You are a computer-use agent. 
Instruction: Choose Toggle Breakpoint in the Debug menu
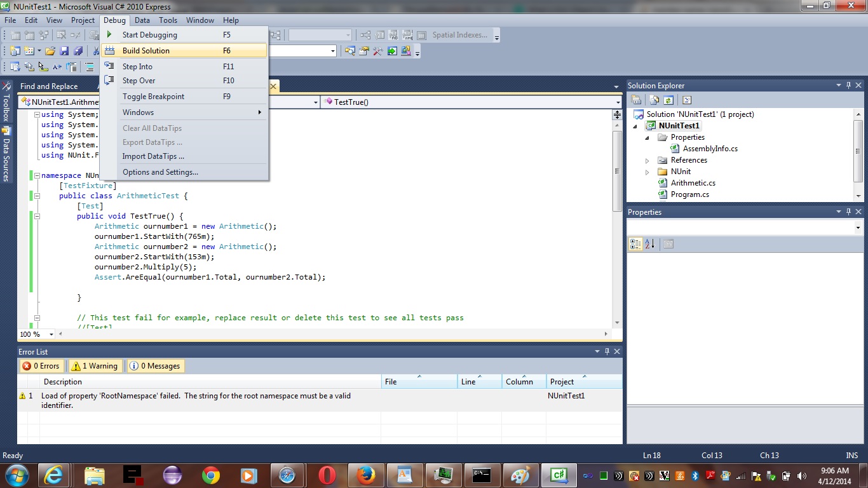pos(153,97)
